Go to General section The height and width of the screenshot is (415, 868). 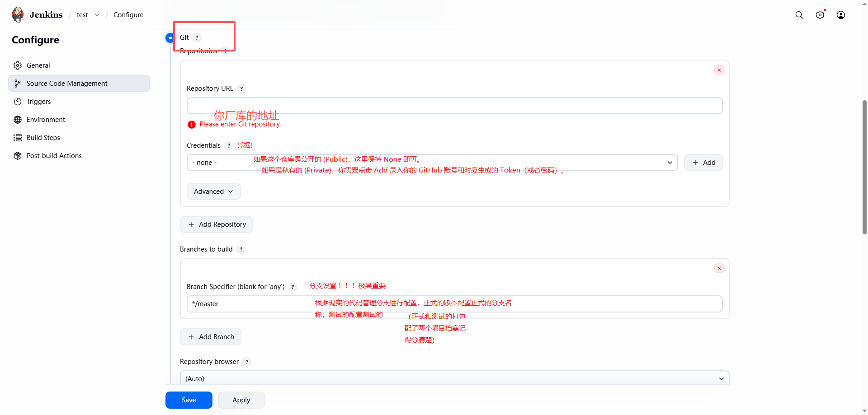[79, 65]
